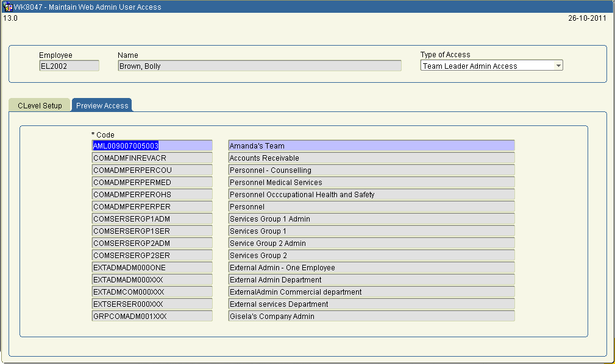Click the Accounts Receivable description
The height and width of the screenshot is (364, 615).
click(x=371, y=158)
